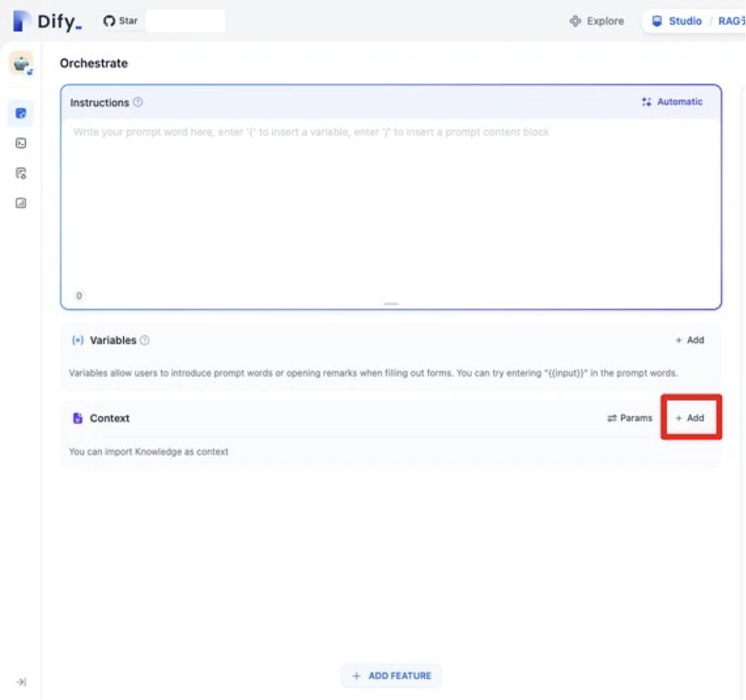Switch to the Studio tab
Viewport: 746px width, 700px height.
tap(677, 21)
